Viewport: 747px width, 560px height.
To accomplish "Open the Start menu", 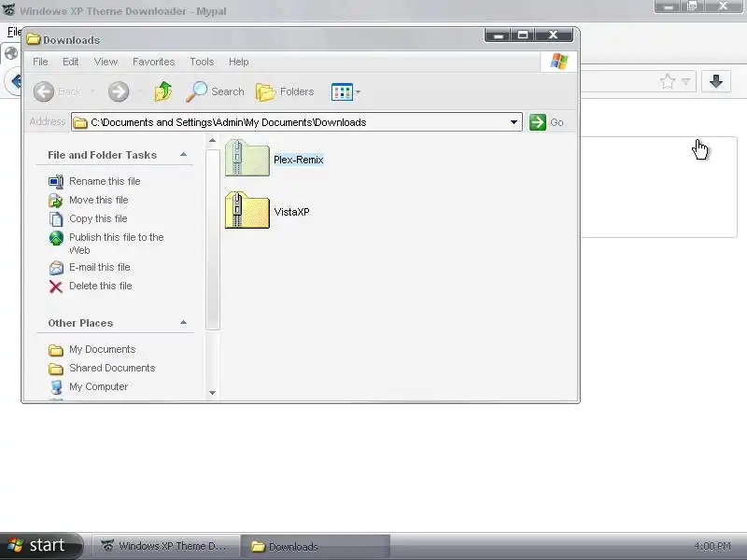I will click(x=41, y=546).
